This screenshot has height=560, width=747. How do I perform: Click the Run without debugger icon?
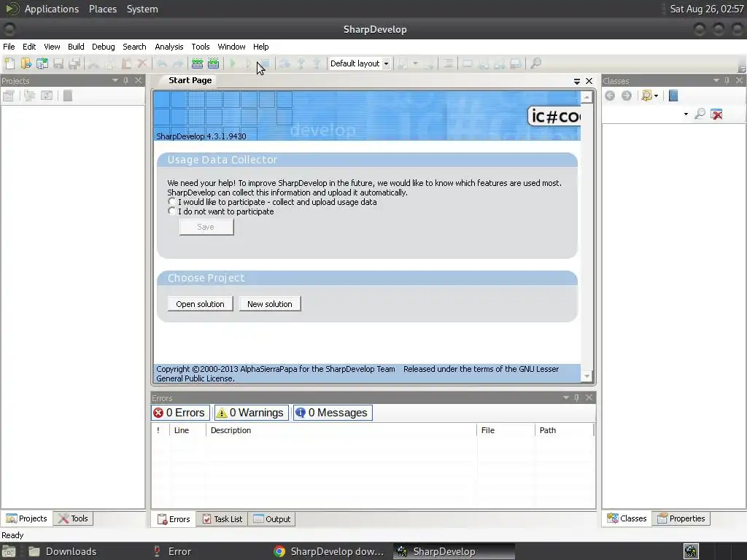(249, 63)
